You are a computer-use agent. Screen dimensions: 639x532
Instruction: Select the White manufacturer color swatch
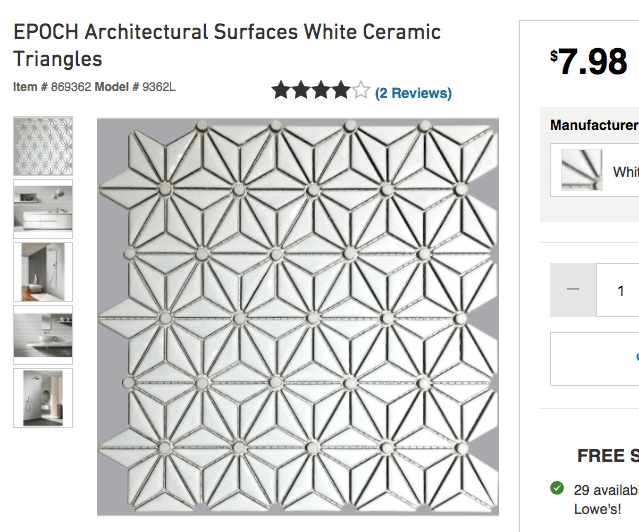[582, 170]
